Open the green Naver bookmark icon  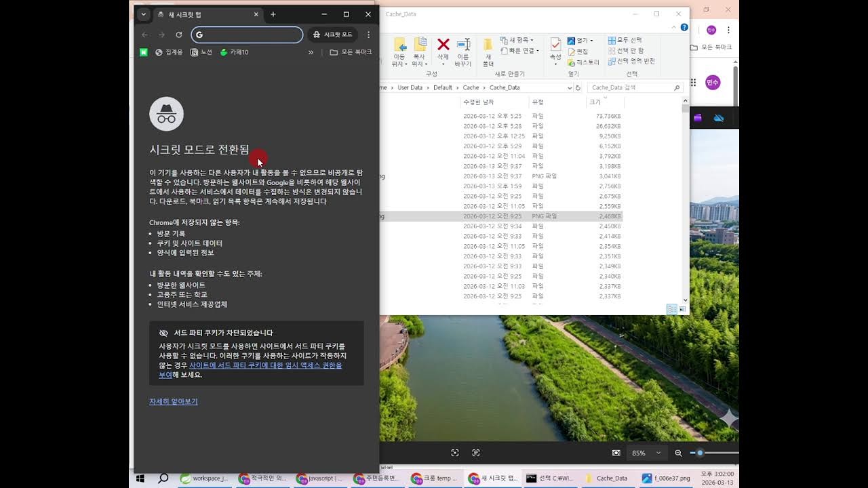coord(144,52)
